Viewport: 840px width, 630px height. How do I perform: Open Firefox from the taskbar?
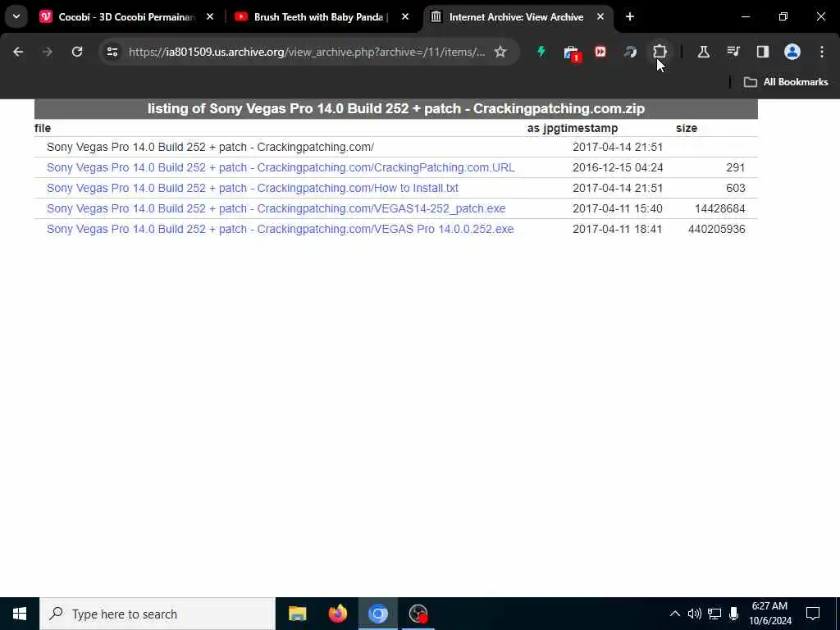tap(337, 614)
